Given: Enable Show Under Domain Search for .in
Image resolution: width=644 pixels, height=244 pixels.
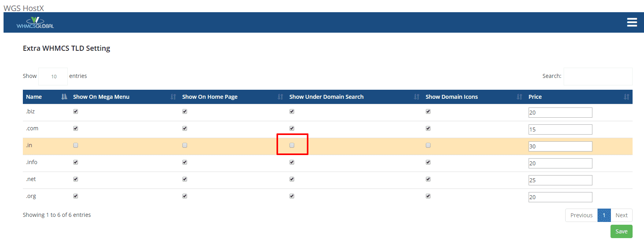Looking at the screenshot, I should pos(292,145).
